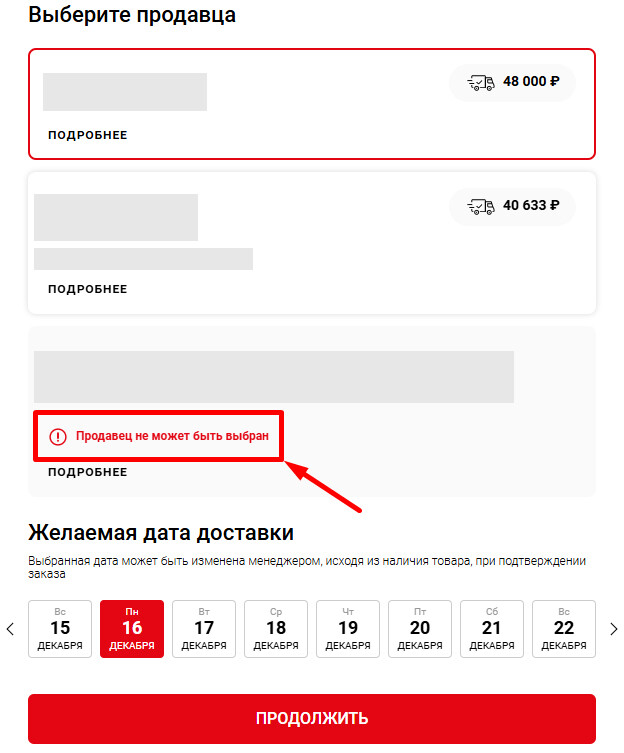The height and width of the screenshot is (753, 624).
Task: Show next dates with right arrow
Action: [x=613, y=629]
